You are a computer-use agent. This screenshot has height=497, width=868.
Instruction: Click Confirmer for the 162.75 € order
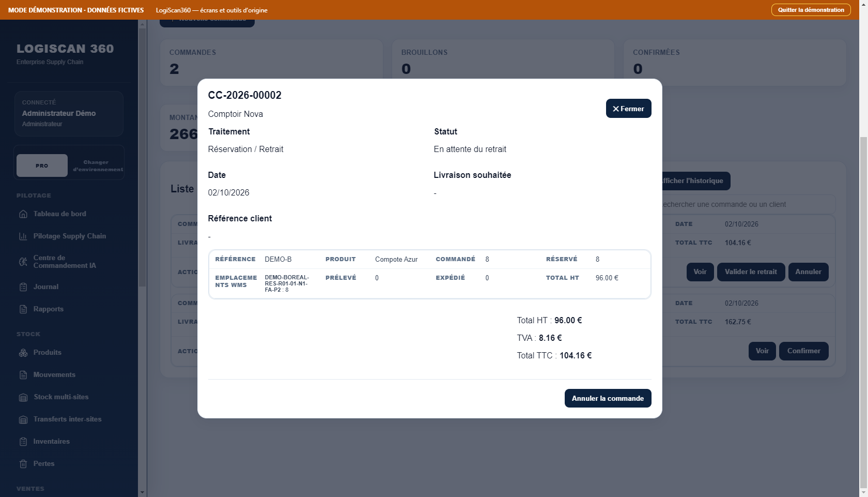click(803, 351)
